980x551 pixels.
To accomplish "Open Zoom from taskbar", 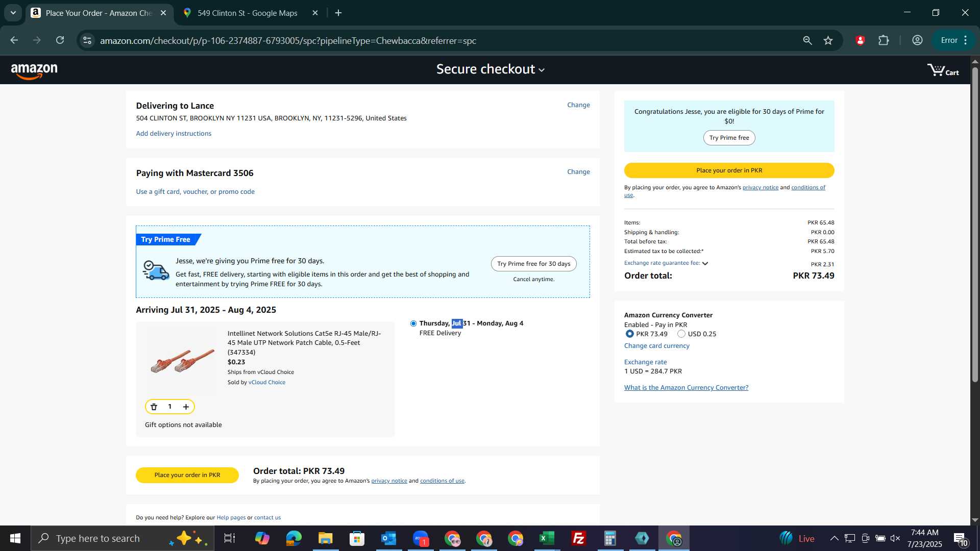I will (420, 538).
